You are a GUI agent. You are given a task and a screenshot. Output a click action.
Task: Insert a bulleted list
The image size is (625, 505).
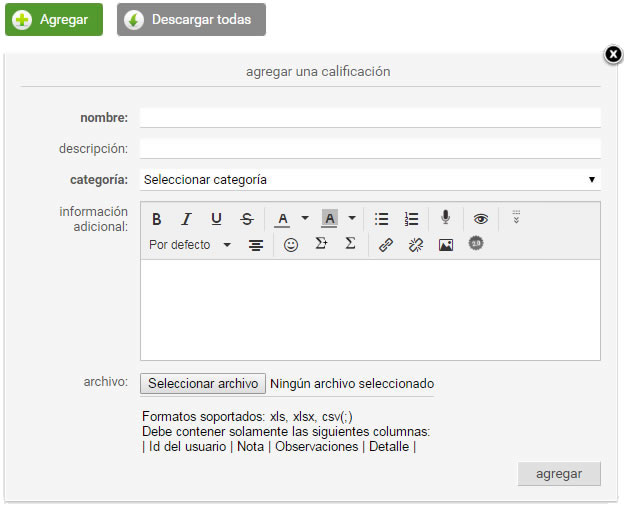381,219
